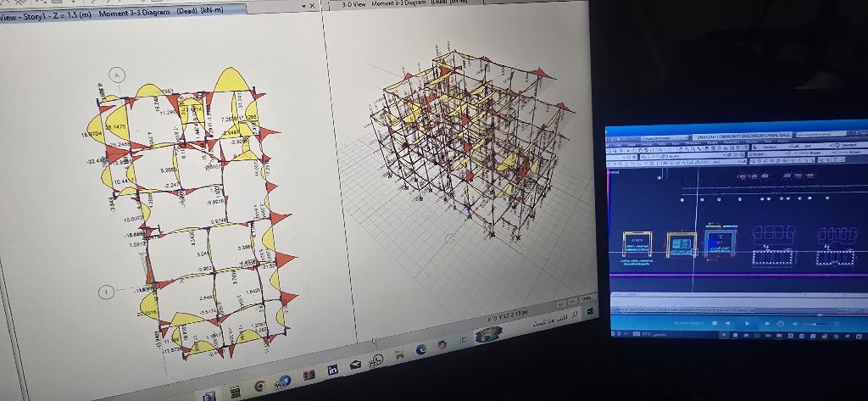Open the plan view window dropdown arrow
The height and width of the screenshot is (401, 868).
[x=304, y=6]
